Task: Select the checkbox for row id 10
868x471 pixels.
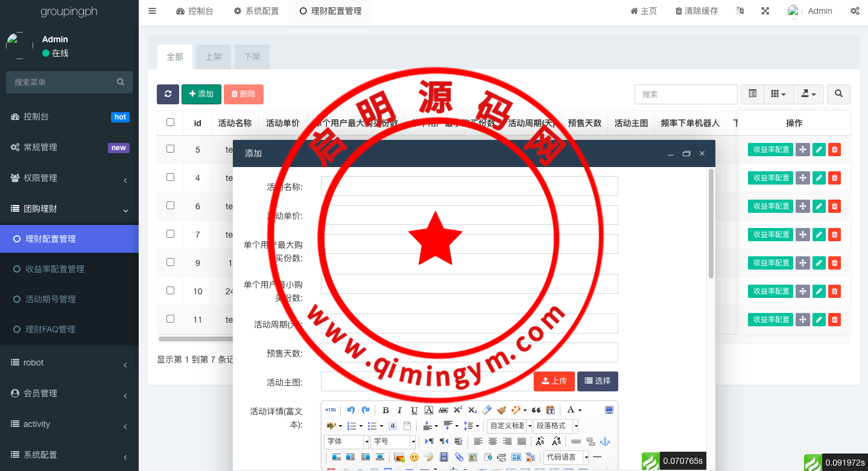Action: (x=170, y=291)
